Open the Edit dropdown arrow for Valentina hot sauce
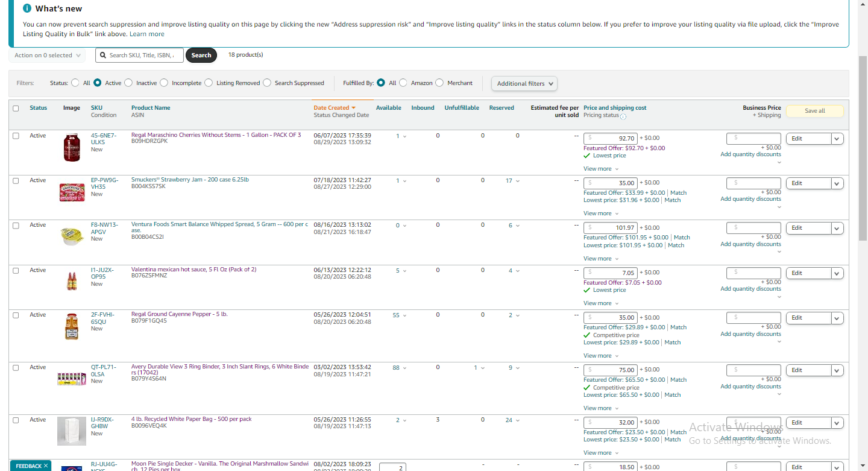The image size is (868, 471). [x=837, y=273]
